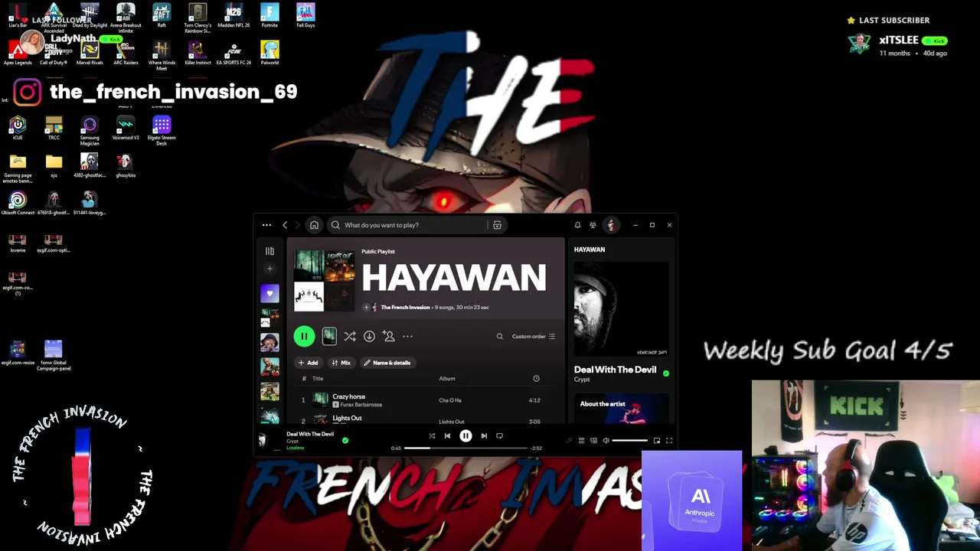Sort by the Album column header
This screenshot has width=980, height=551.
pos(447,378)
